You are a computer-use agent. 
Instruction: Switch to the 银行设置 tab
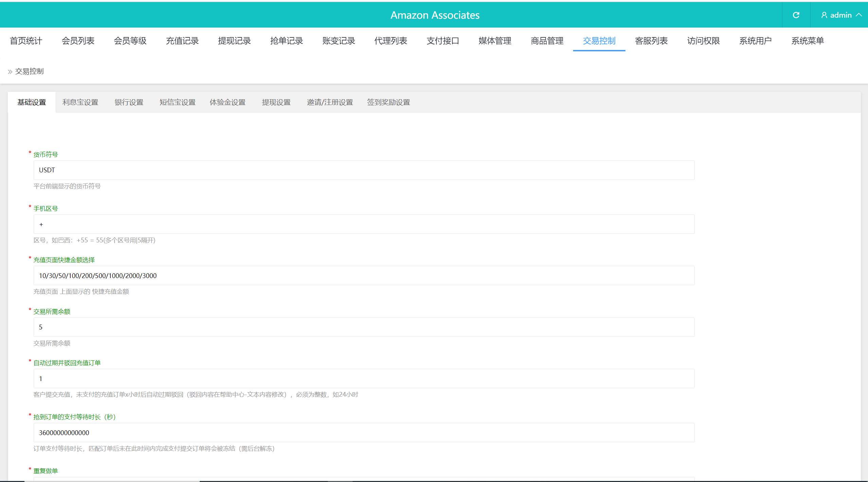click(129, 102)
